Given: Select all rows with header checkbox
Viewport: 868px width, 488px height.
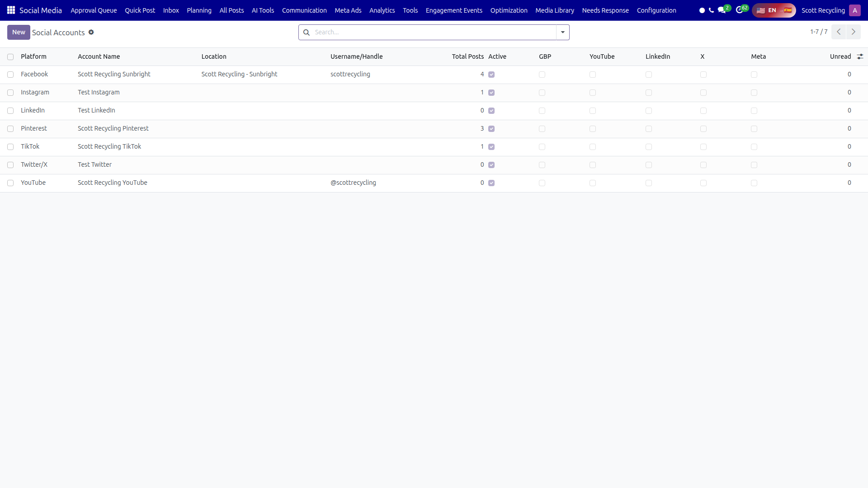Looking at the screenshot, I should click(x=10, y=57).
